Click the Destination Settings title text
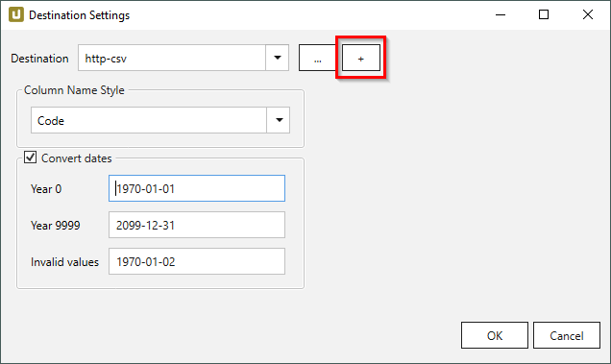The image size is (611, 364). coord(79,15)
